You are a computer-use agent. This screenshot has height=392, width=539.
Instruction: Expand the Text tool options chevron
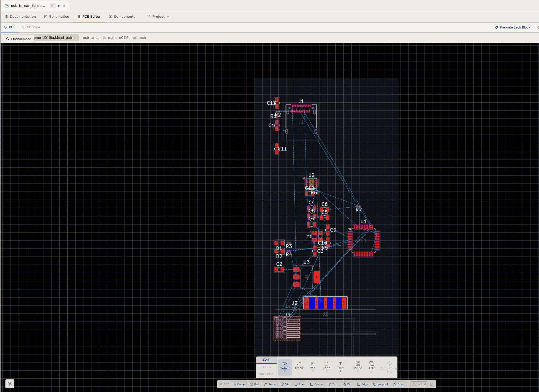(345, 362)
